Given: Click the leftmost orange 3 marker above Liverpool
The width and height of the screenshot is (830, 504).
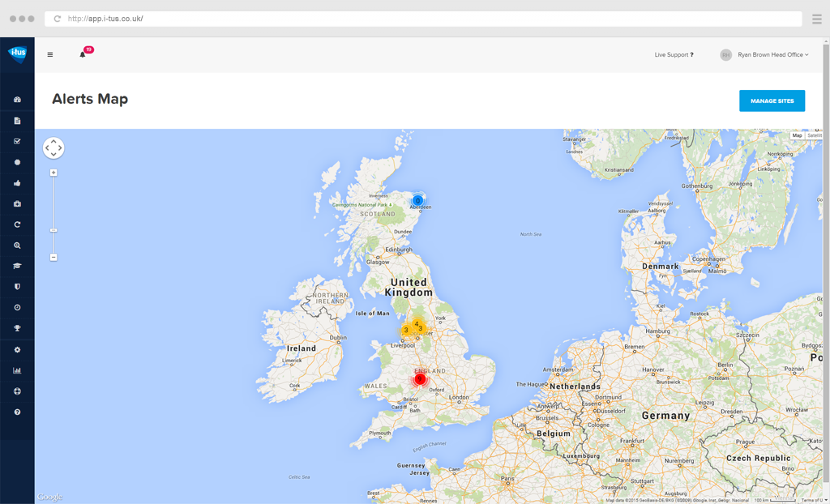Looking at the screenshot, I should (x=406, y=330).
